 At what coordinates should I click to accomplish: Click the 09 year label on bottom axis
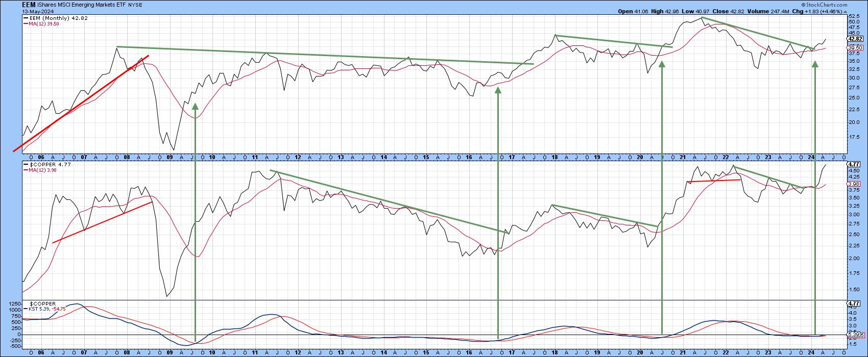[x=170, y=352]
